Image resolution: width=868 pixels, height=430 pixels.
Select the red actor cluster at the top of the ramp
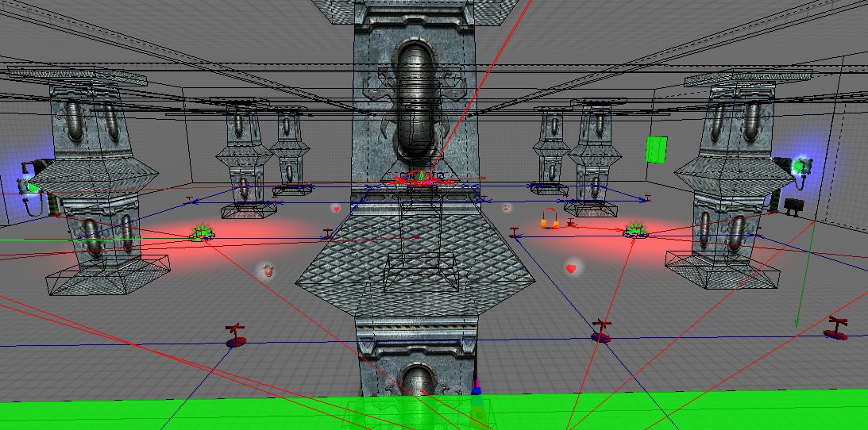(423, 178)
